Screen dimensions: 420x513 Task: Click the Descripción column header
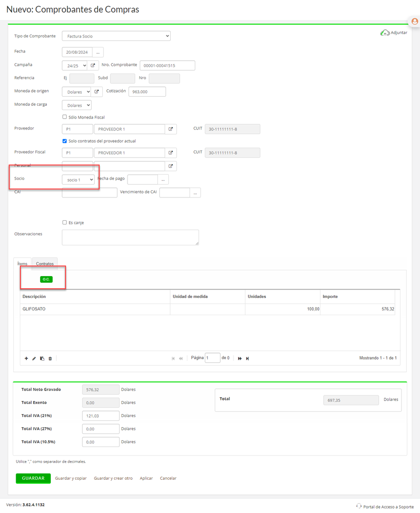(x=95, y=297)
